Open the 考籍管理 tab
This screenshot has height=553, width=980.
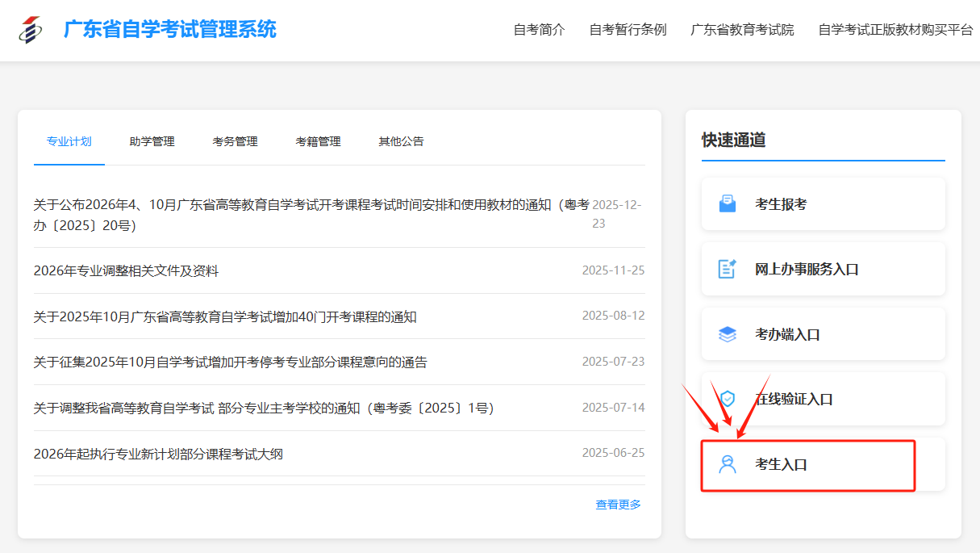318,141
